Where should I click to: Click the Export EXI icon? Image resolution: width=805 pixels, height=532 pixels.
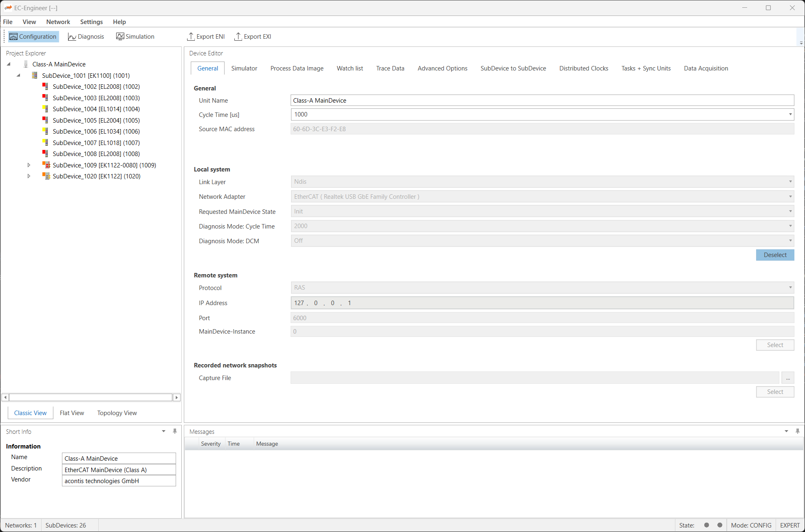click(x=238, y=37)
